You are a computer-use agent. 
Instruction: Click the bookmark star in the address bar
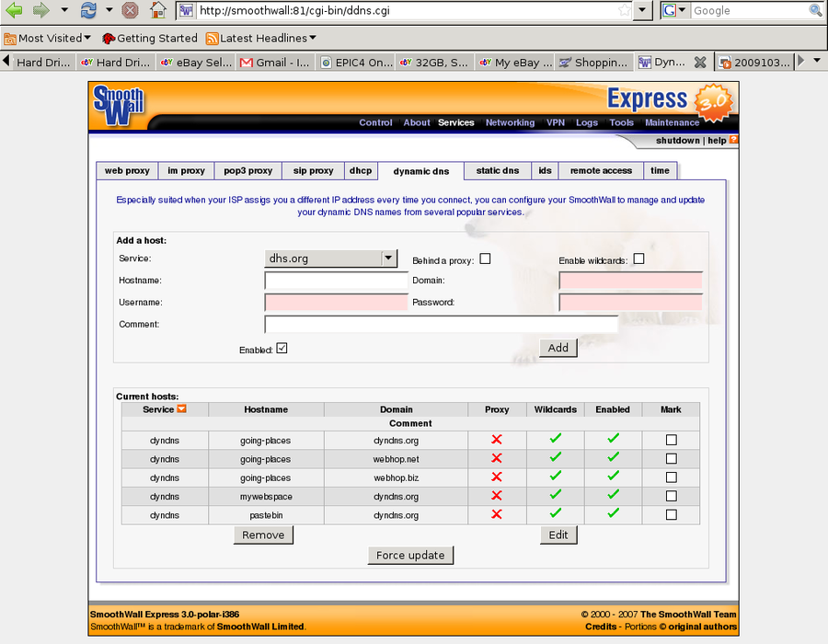[624, 10]
